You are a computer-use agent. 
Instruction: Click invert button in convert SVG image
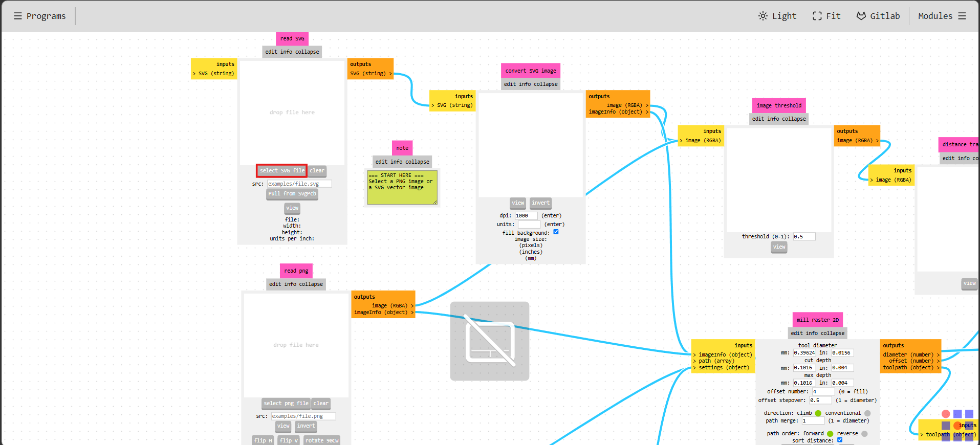coord(540,203)
